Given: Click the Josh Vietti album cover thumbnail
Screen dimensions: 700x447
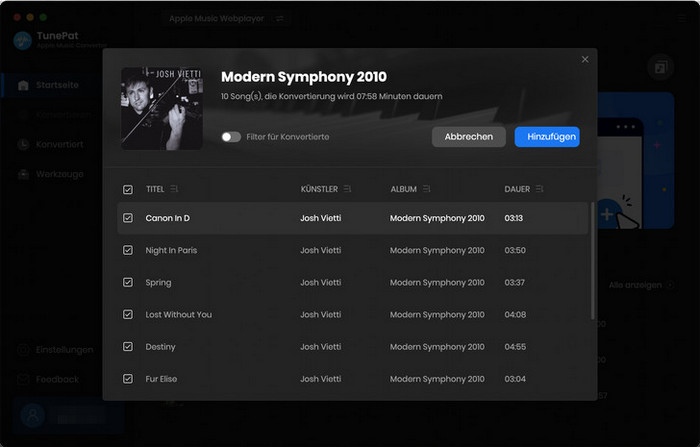Looking at the screenshot, I should pyautogui.click(x=162, y=109).
